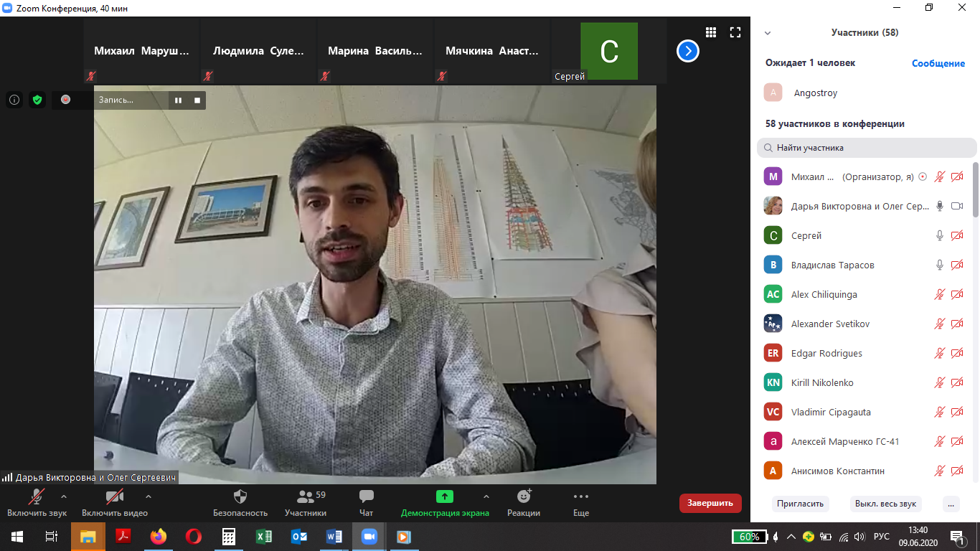Open Outlook from the taskbar

pos(299,536)
